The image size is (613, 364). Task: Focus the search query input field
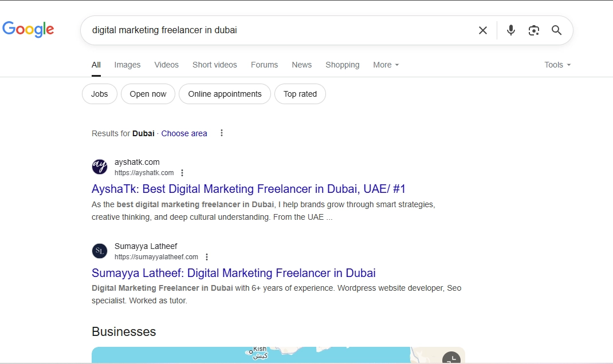[x=281, y=30]
